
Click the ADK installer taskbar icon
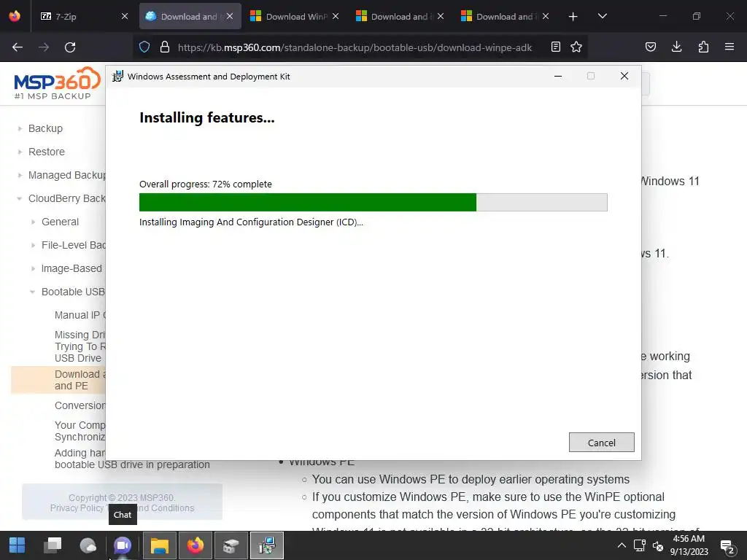(x=267, y=545)
